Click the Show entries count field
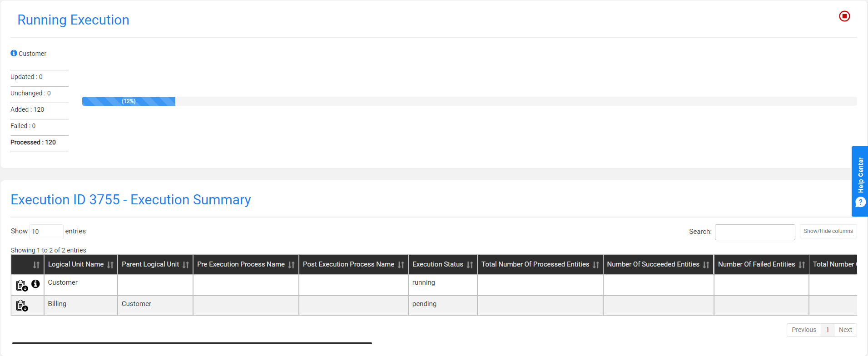The image size is (868, 356). tap(46, 232)
